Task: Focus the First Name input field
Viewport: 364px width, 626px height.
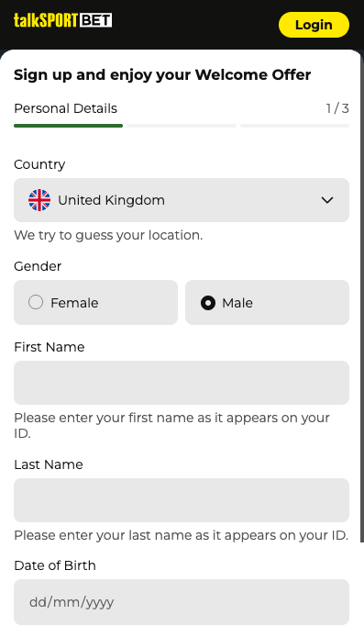Action: 182,383
